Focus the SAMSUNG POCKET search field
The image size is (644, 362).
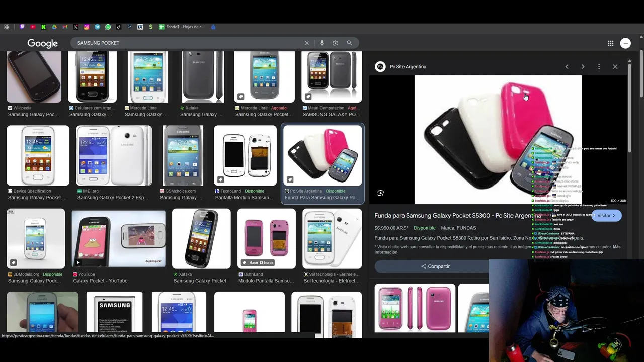(x=189, y=43)
